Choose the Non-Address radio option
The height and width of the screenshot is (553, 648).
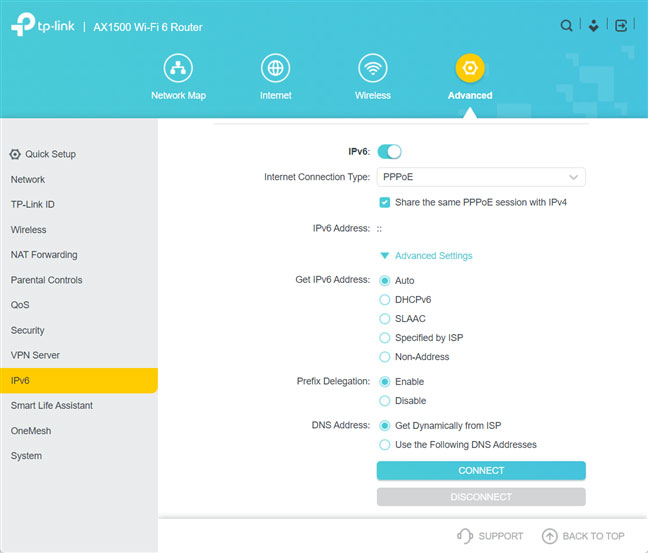point(385,357)
